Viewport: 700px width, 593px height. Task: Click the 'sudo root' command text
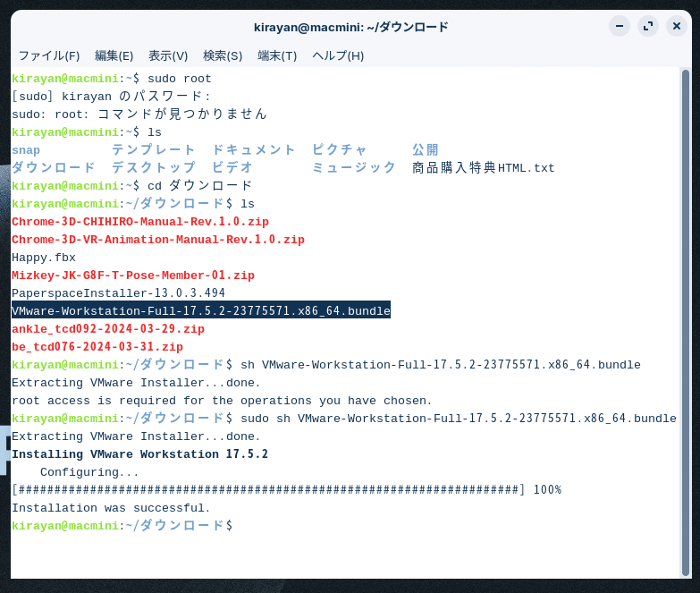click(180, 79)
